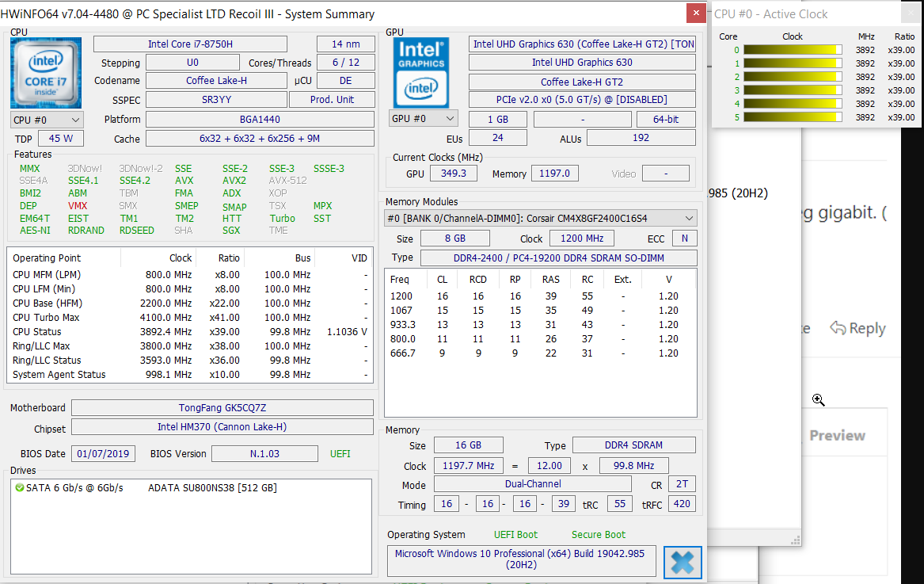This screenshot has width=924, height=584.
Task: Open the GPU #0 selector dropdown
Action: click(x=423, y=119)
